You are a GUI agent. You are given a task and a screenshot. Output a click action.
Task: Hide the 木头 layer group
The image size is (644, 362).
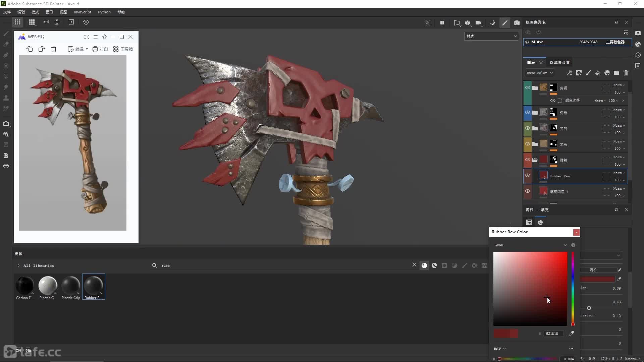pyautogui.click(x=528, y=144)
